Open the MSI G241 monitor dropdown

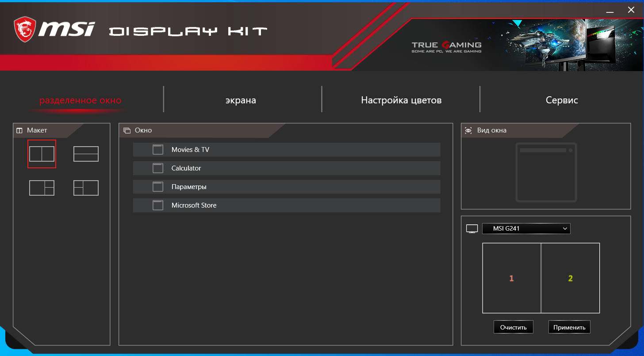(x=526, y=228)
